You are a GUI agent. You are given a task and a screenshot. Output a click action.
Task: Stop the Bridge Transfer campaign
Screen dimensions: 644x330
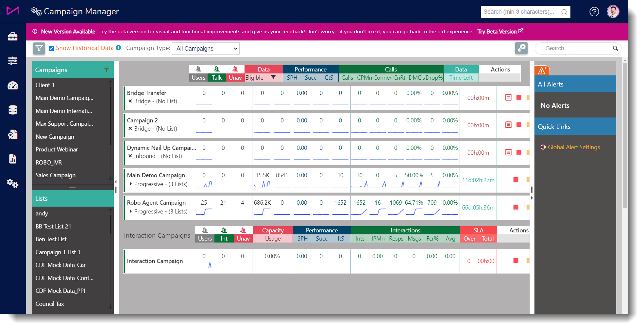click(x=519, y=97)
